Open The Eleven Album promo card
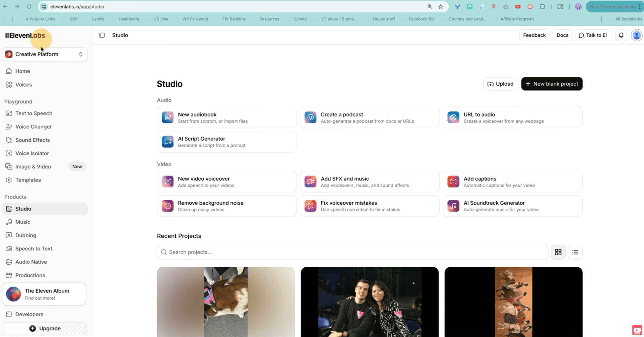Screen dimensions: 644x337 pyautogui.click(x=44, y=294)
